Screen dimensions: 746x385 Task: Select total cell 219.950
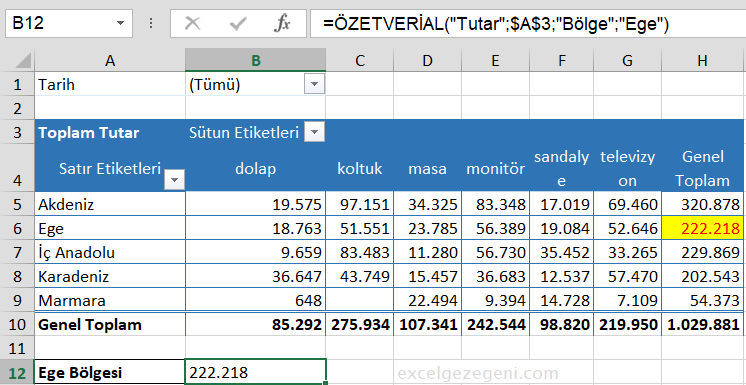(x=628, y=325)
